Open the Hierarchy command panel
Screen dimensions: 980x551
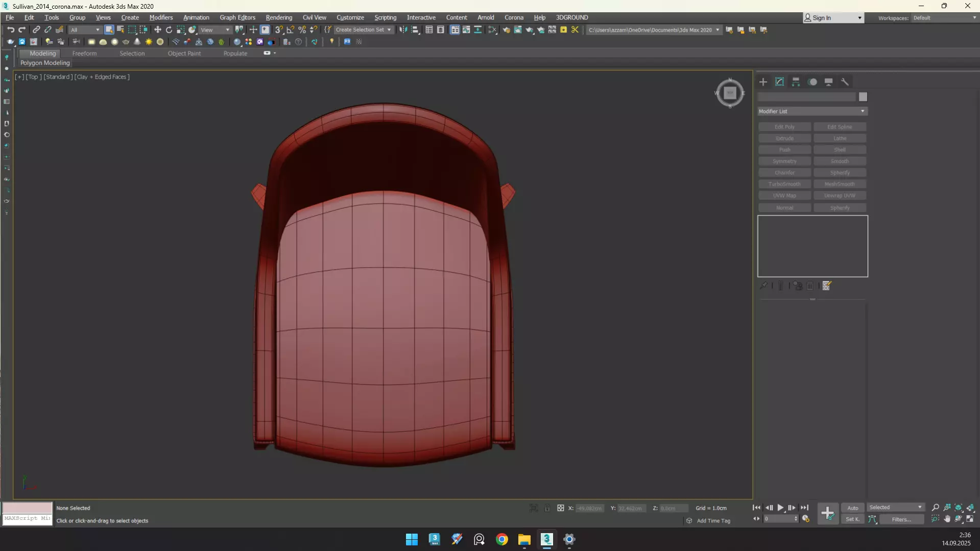click(x=796, y=82)
